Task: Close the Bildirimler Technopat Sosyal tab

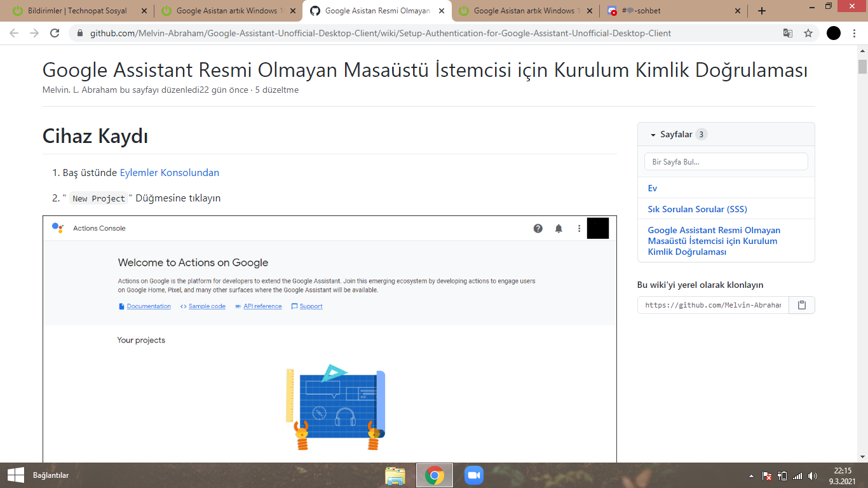Action: point(144,11)
